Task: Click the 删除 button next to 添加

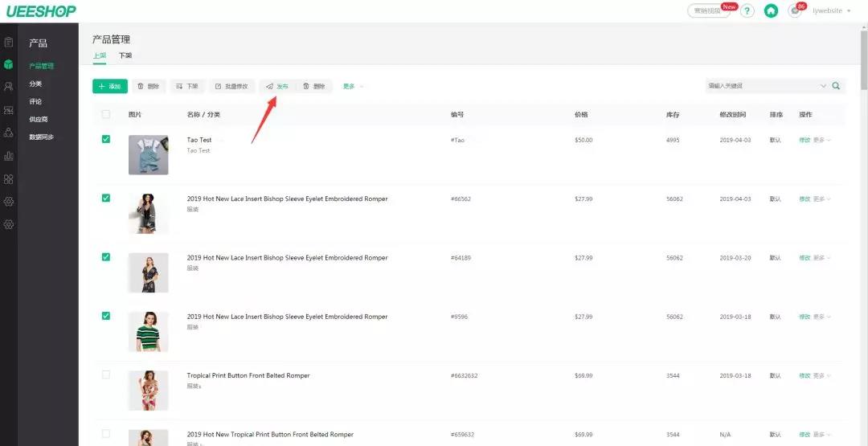Action: pyautogui.click(x=149, y=86)
